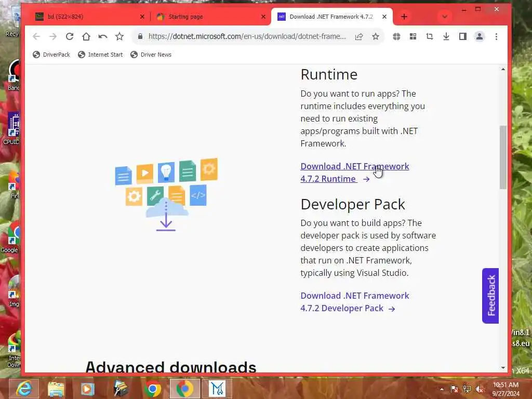Open the grid tiles toolbar icon
Image resolution: width=532 pixels, height=399 pixels.
(413, 36)
